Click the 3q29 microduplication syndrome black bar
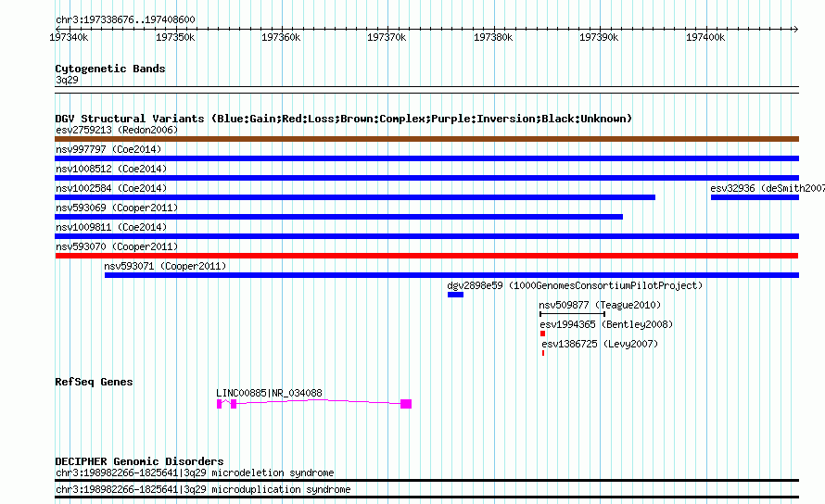The height and width of the screenshot is (504, 825). point(426,498)
